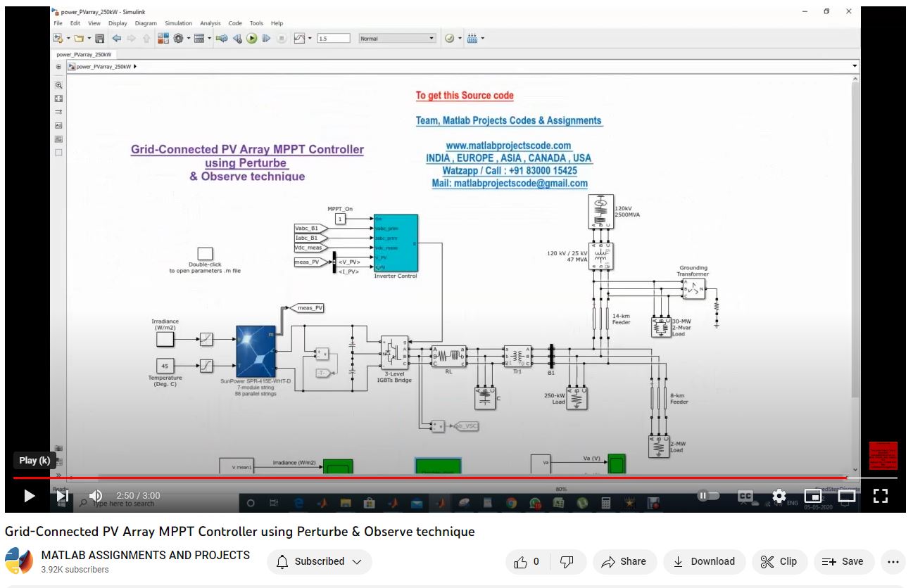Click the red video progress bar

coord(429,478)
